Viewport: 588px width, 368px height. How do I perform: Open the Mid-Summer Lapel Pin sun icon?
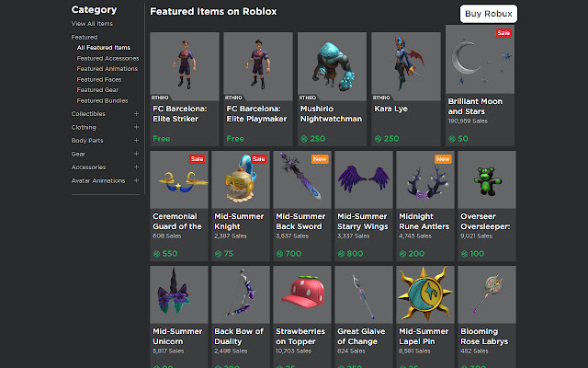click(424, 294)
